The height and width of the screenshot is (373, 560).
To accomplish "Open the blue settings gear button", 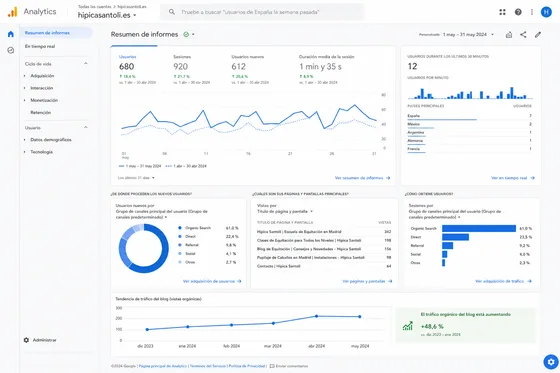I will point(551,362).
